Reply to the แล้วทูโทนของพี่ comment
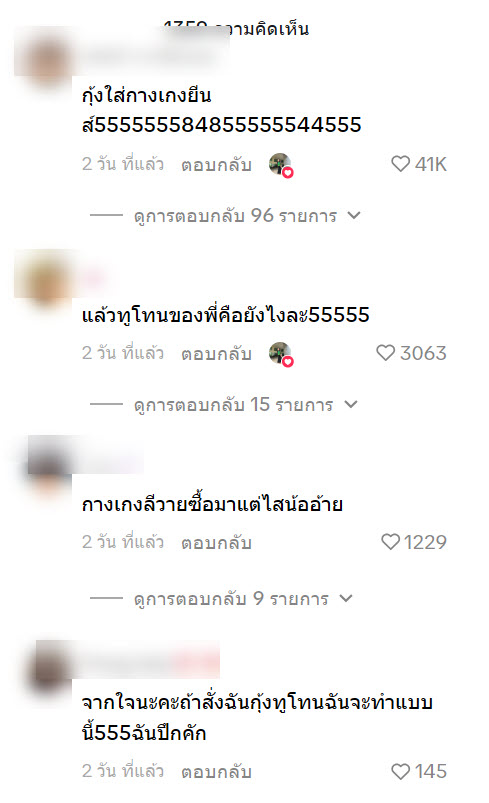 pos(216,354)
